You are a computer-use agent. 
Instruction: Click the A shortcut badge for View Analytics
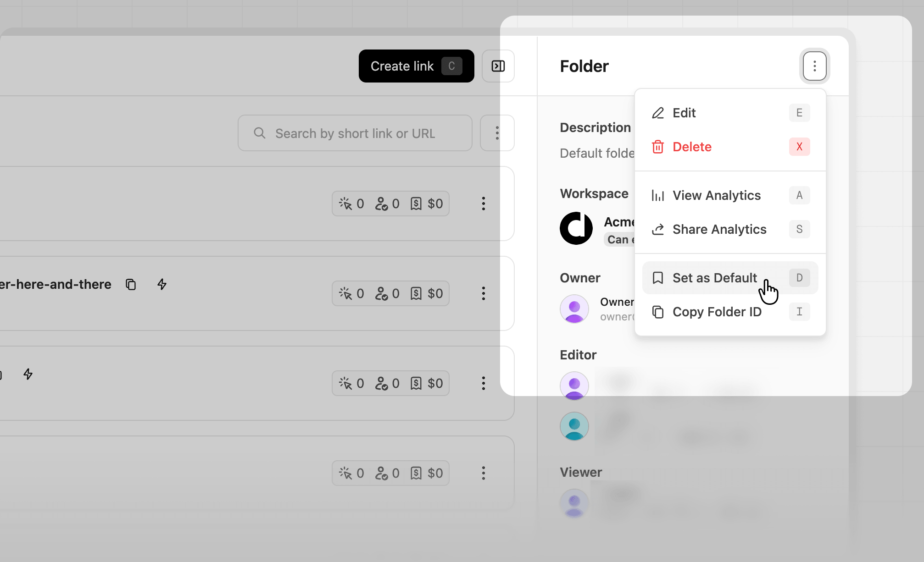point(799,195)
